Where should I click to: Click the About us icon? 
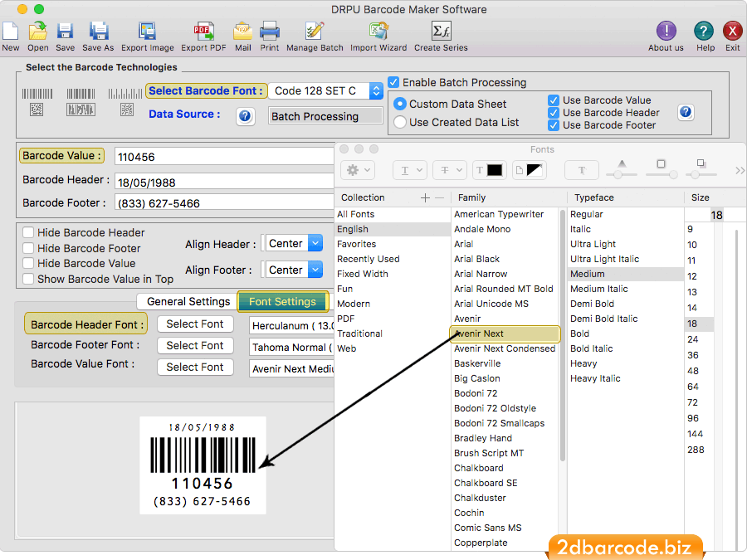point(666,32)
